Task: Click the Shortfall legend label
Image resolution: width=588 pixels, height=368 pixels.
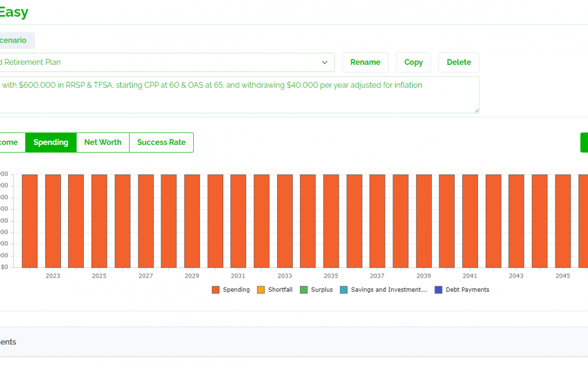Action: point(280,289)
